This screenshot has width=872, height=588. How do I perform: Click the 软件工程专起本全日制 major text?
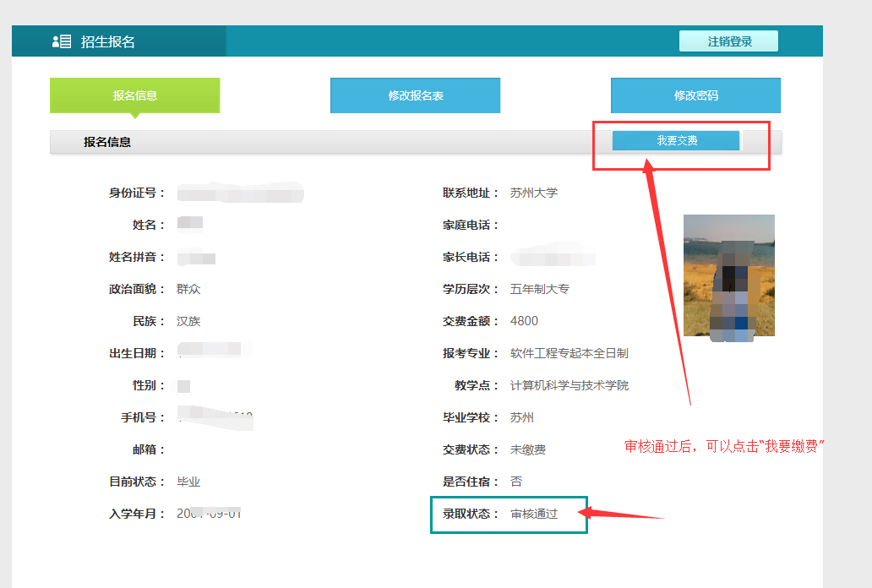click(569, 353)
